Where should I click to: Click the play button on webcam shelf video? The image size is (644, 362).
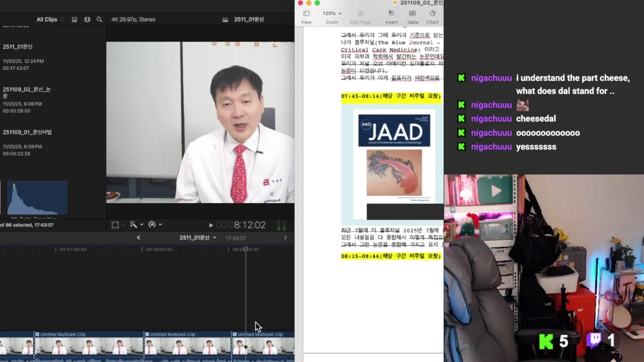[x=496, y=191]
